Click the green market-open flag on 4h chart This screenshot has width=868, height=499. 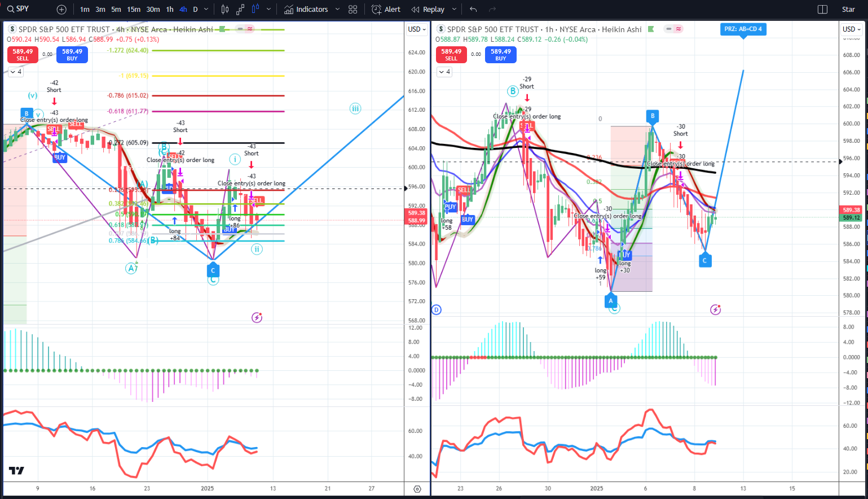click(x=222, y=29)
